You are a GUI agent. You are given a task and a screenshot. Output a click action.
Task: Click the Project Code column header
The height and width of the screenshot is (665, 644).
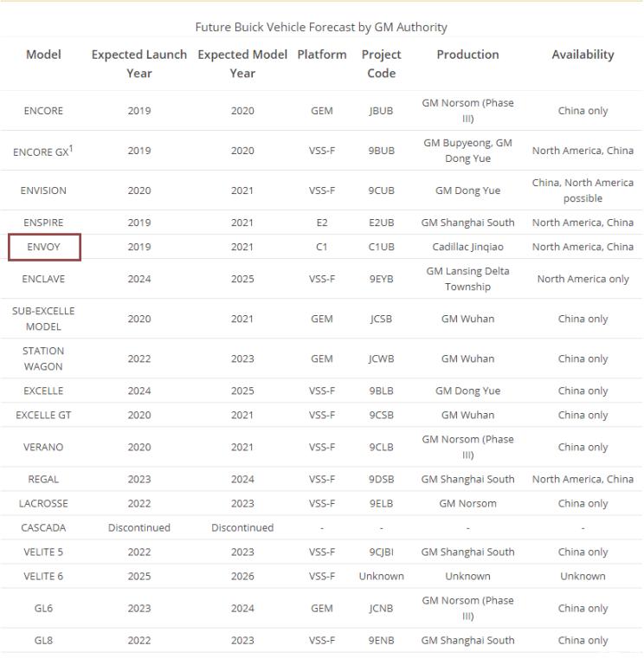(x=381, y=63)
